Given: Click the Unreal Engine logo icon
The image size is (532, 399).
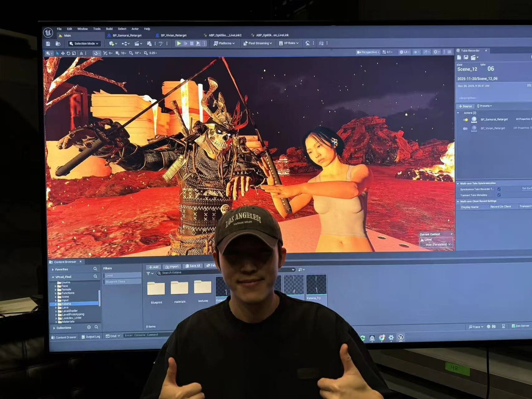Looking at the screenshot, I should [x=48, y=32].
